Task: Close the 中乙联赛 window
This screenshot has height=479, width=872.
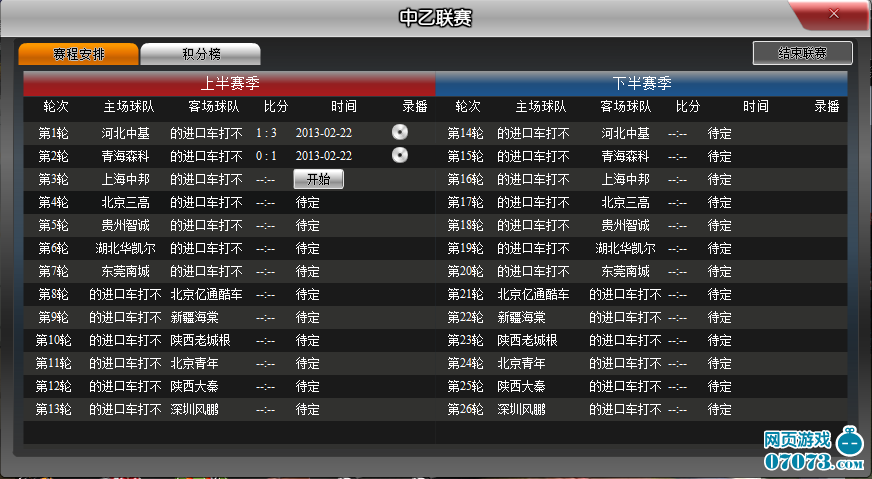Action: (x=833, y=14)
